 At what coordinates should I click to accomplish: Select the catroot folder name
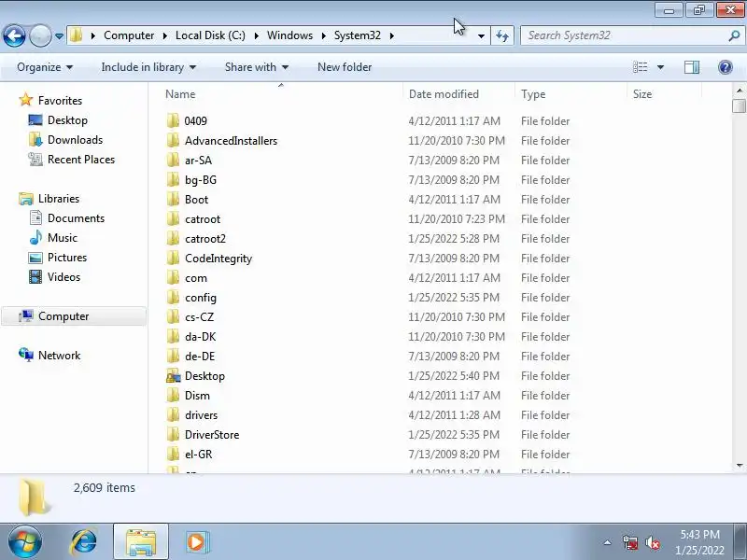[x=203, y=219]
